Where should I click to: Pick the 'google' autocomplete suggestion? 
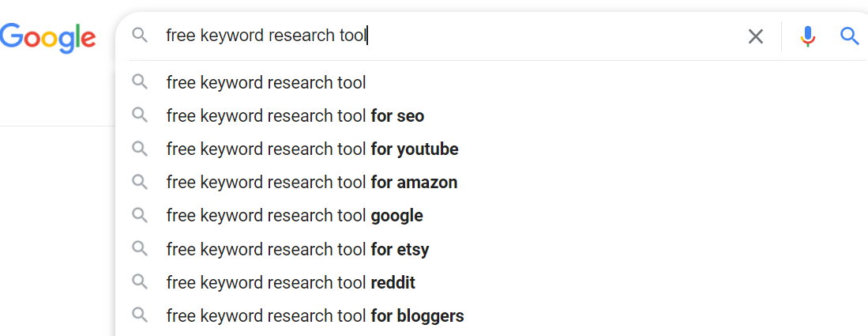tap(295, 216)
